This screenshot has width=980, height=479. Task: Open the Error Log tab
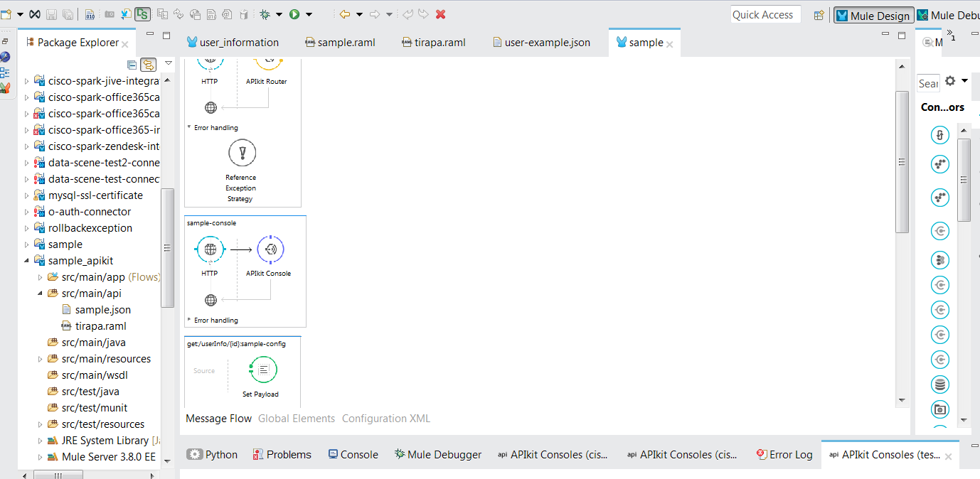tap(784, 455)
